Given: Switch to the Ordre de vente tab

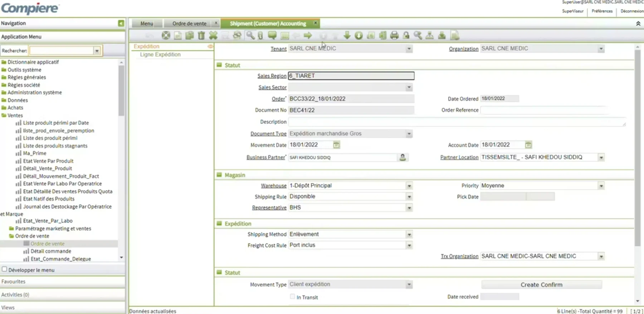Looking at the screenshot, I should tap(189, 23).
